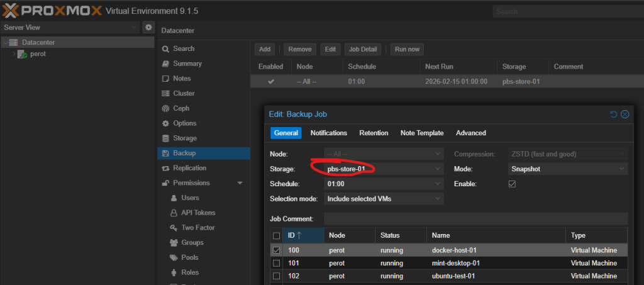Click the API Tokens icon
644x285 pixels.
(174, 213)
